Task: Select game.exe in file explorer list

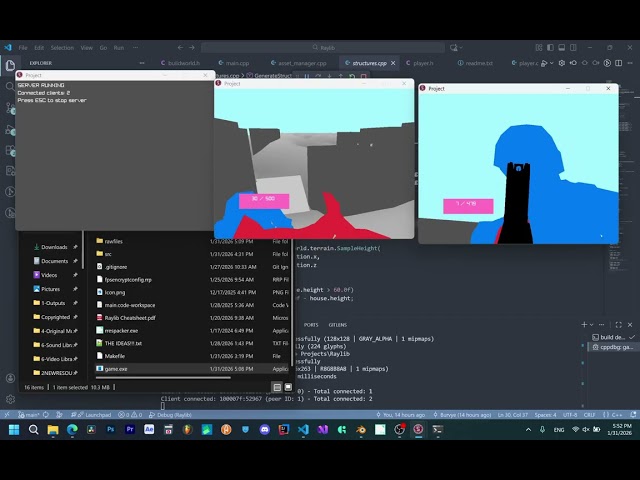Action: 192,369
